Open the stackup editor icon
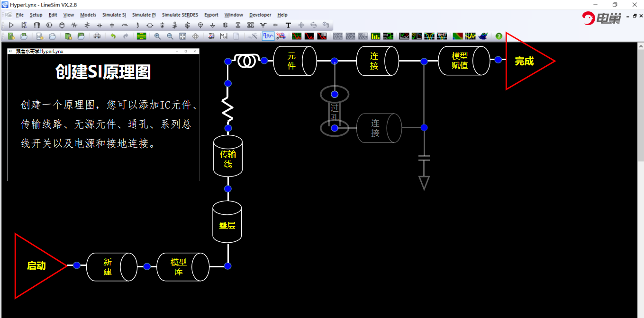This screenshot has height=318, width=644. click(141, 36)
